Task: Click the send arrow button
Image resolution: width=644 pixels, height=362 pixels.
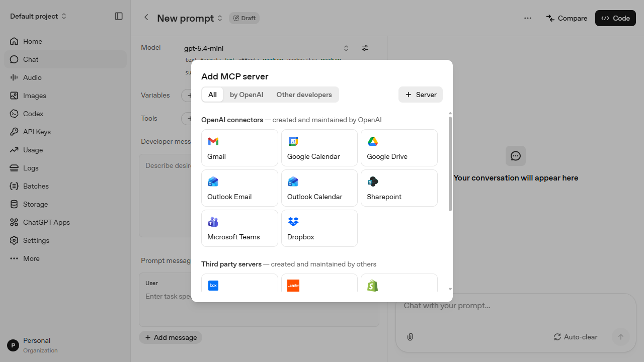Action: click(621, 337)
